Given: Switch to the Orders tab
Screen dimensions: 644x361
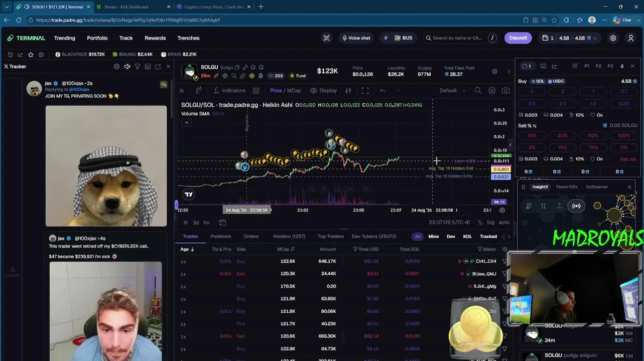Looking at the screenshot, I should coord(251,237).
